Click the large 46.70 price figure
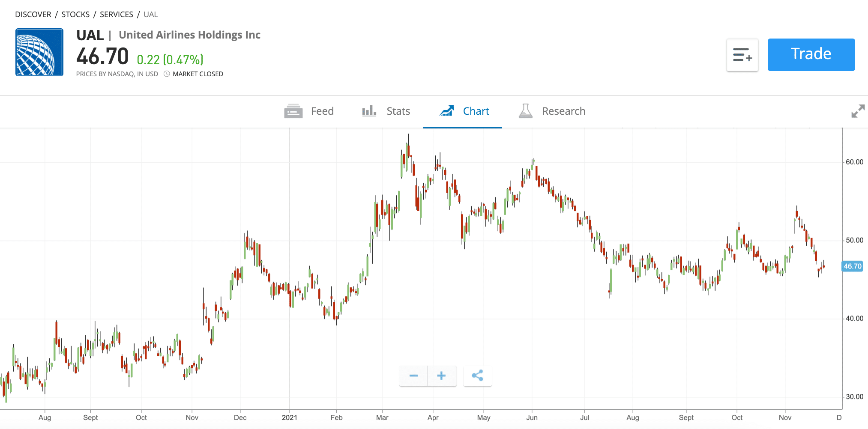The image size is (868, 429). [x=102, y=57]
